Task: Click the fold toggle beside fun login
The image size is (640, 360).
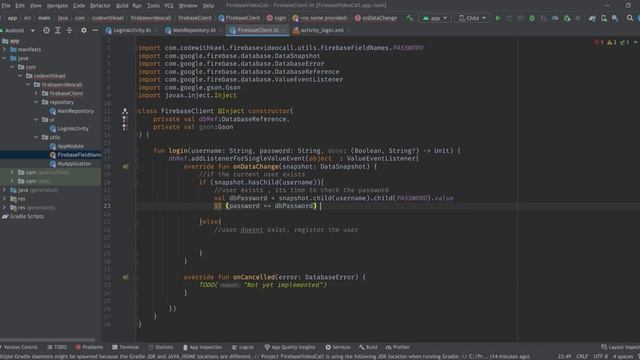Action: 136,151
